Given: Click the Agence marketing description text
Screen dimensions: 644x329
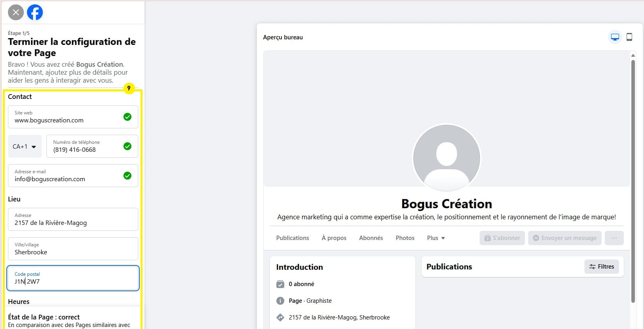Looking at the screenshot, I should (447, 217).
